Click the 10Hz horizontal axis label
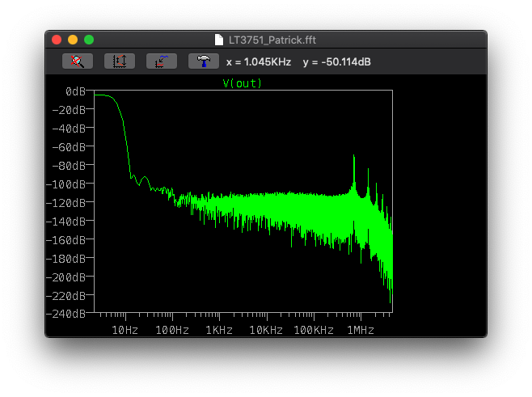 (125, 330)
